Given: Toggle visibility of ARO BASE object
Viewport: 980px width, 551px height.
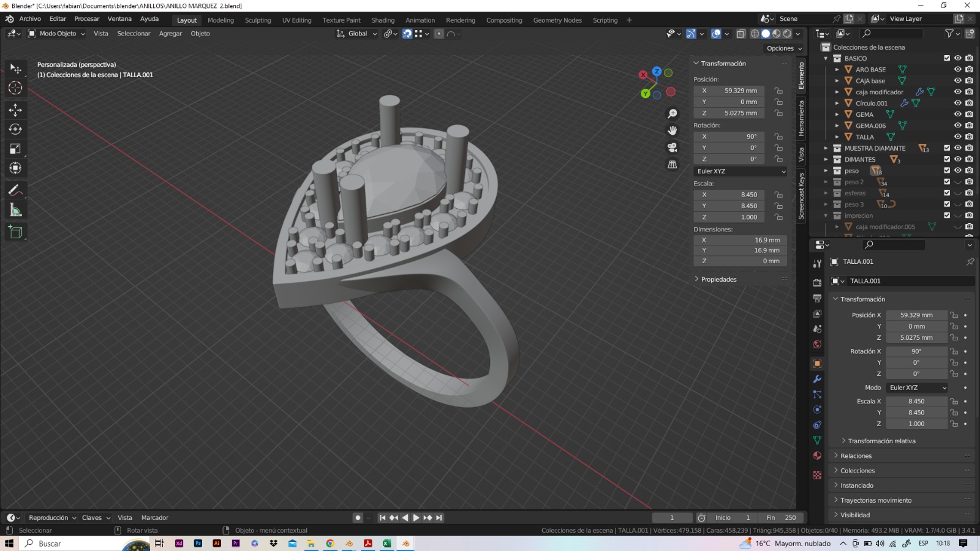Looking at the screenshot, I should click(x=957, y=70).
